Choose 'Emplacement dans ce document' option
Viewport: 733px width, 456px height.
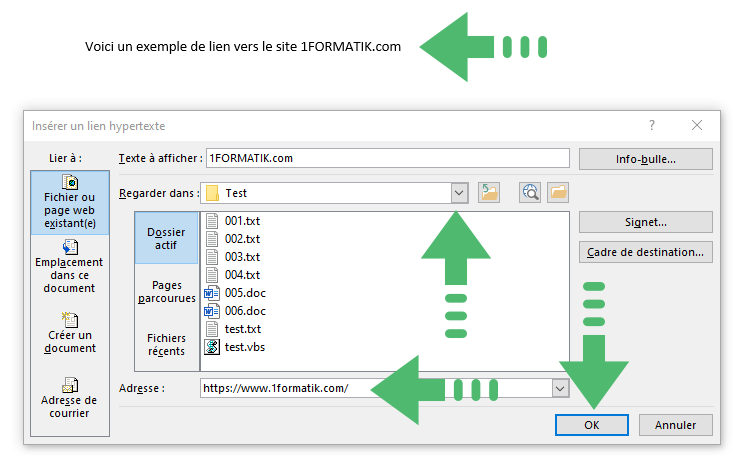click(x=70, y=267)
